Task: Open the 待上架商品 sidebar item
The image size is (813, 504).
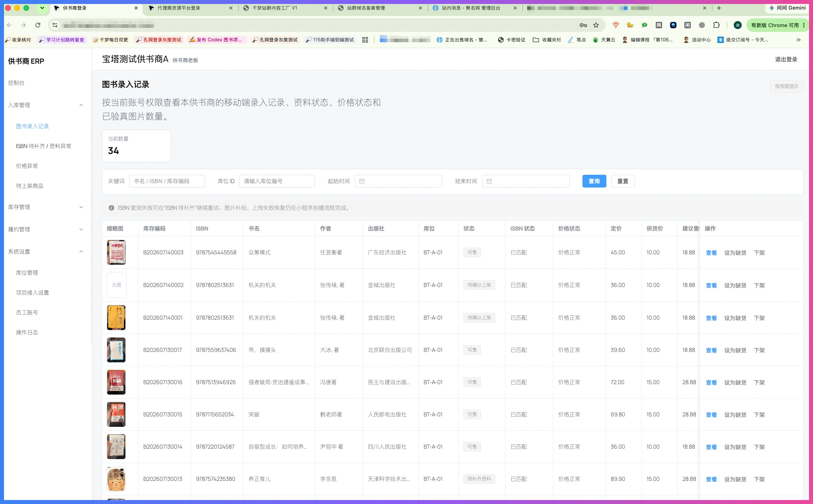Action: [x=30, y=186]
